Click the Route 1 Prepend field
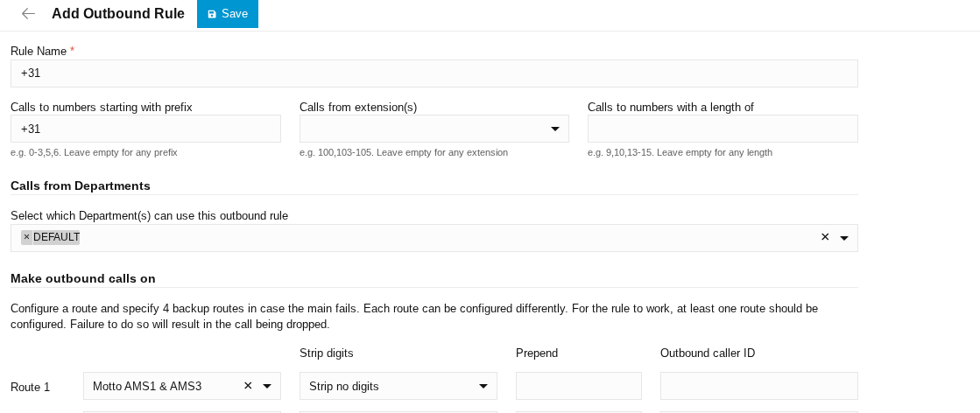980x413 pixels. pyautogui.click(x=578, y=386)
